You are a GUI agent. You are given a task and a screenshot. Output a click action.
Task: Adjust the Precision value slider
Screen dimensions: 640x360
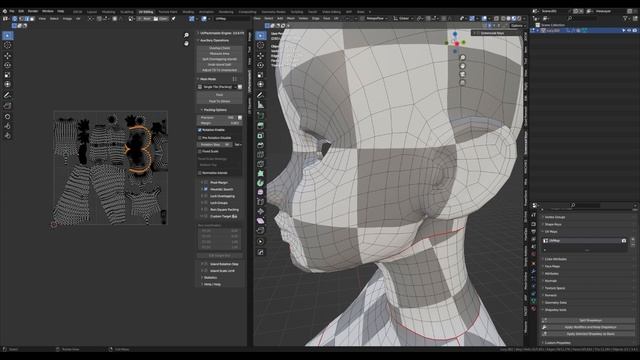tap(217, 118)
